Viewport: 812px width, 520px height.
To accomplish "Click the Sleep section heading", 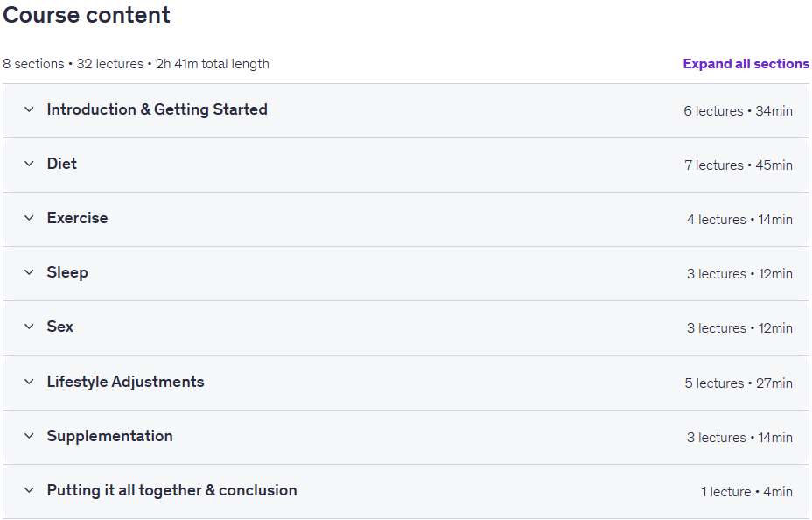I will [x=67, y=272].
